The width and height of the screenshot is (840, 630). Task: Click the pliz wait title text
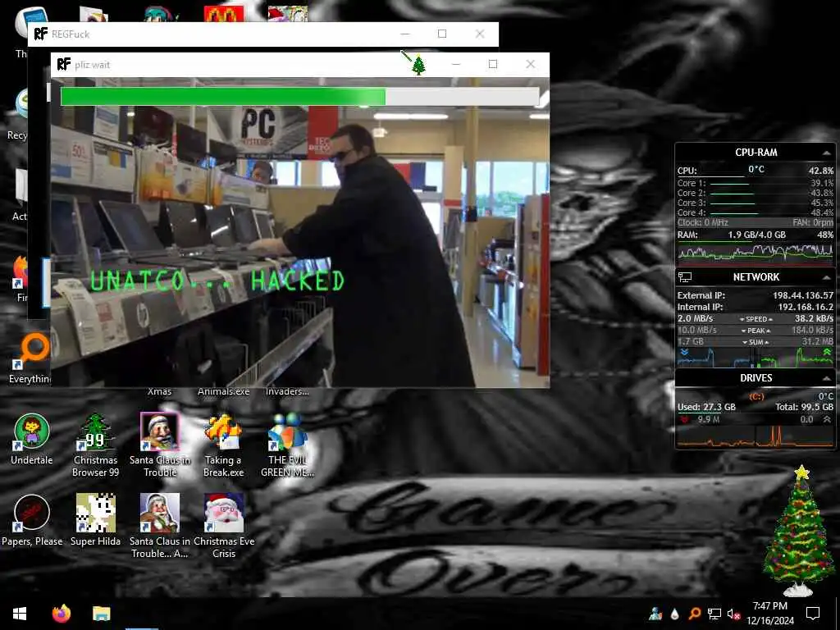pyautogui.click(x=92, y=65)
